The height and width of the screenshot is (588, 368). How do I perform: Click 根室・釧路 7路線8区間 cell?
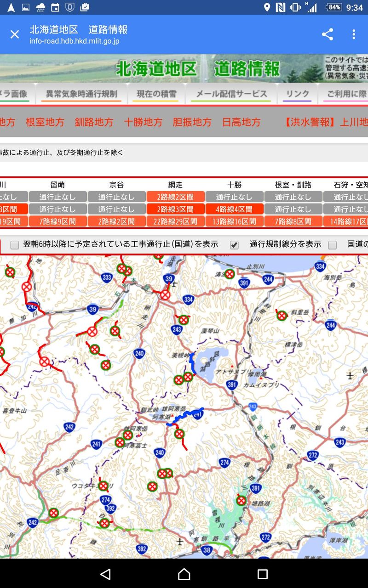coord(293,221)
